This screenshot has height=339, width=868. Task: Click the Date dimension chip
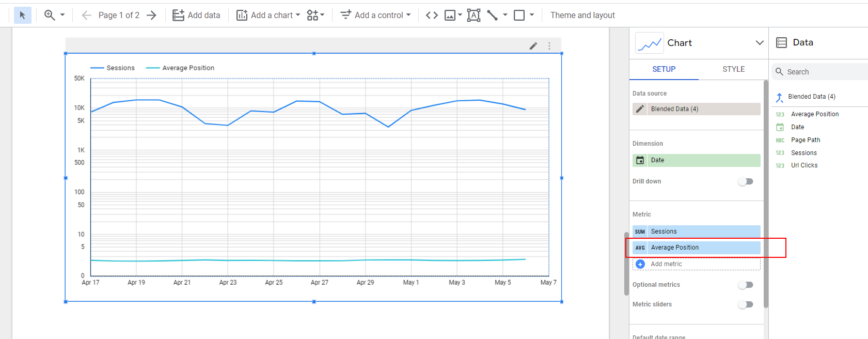[x=697, y=160]
